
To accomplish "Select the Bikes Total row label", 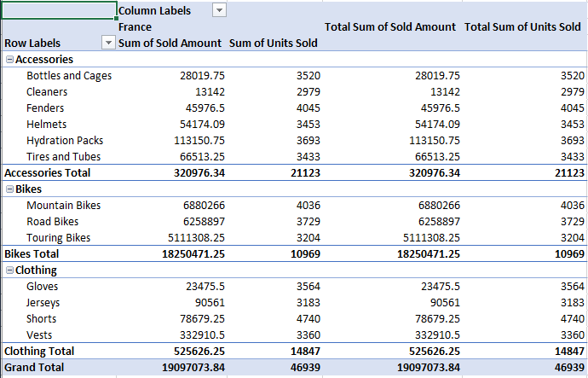I will click(x=33, y=254).
